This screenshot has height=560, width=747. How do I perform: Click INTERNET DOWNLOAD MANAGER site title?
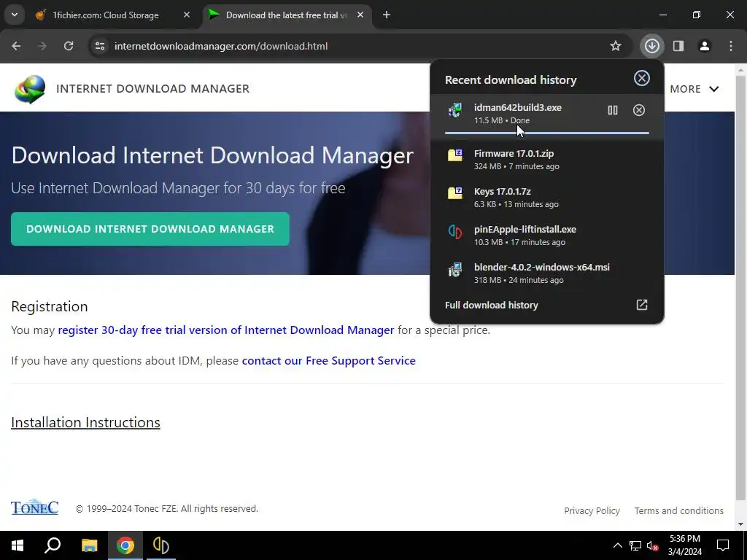coord(153,88)
